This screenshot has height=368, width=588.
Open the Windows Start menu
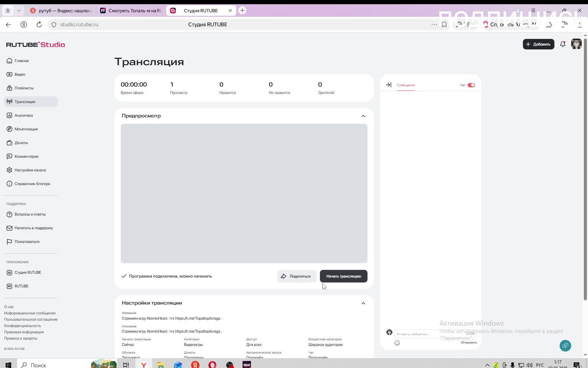click(x=8, y=365)
